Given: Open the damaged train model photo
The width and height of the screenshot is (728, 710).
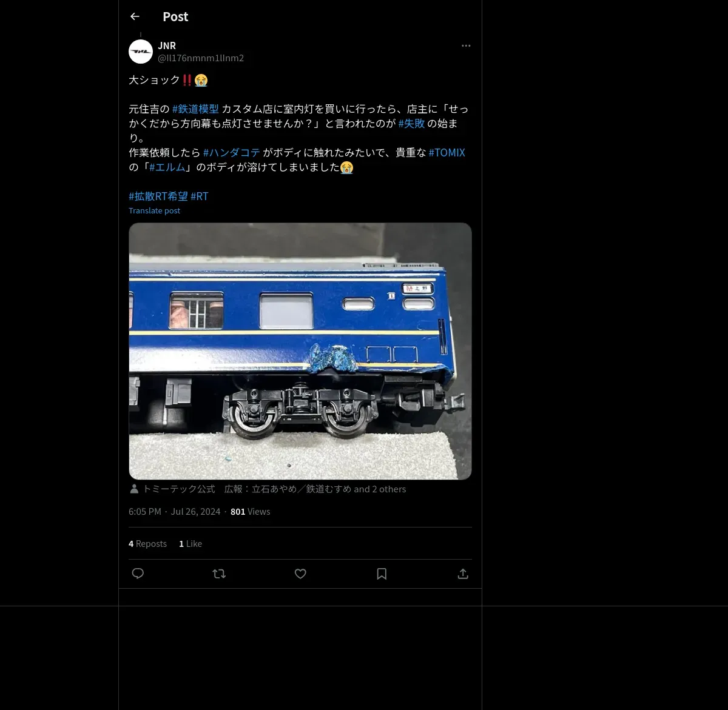Looking at the screenshot, I should (x=300, y=351).
